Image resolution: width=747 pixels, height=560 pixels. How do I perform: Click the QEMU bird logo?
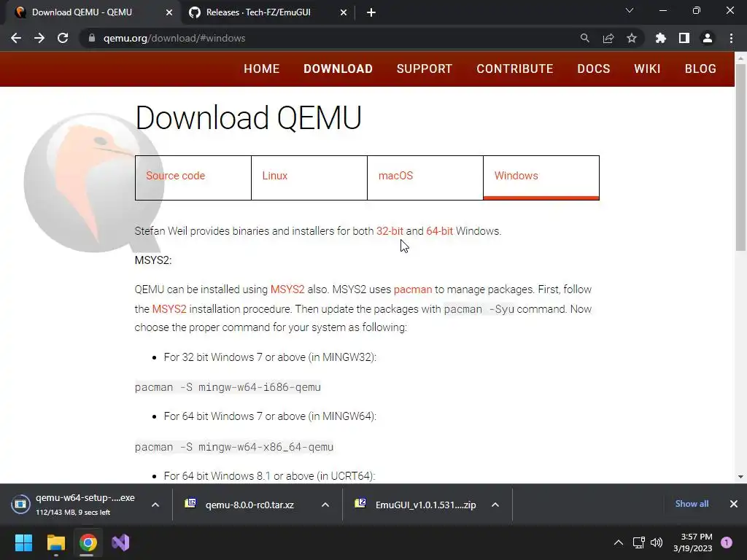click(x=93, y=183)
